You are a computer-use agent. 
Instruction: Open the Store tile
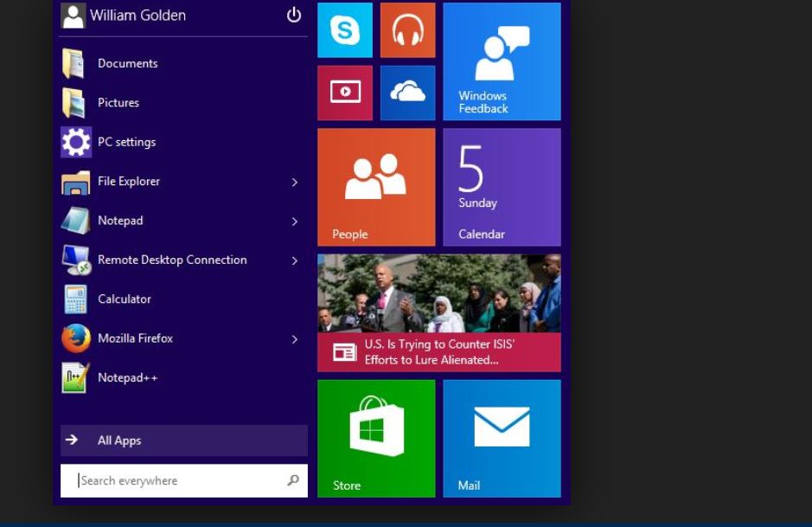tap(376, 438)
